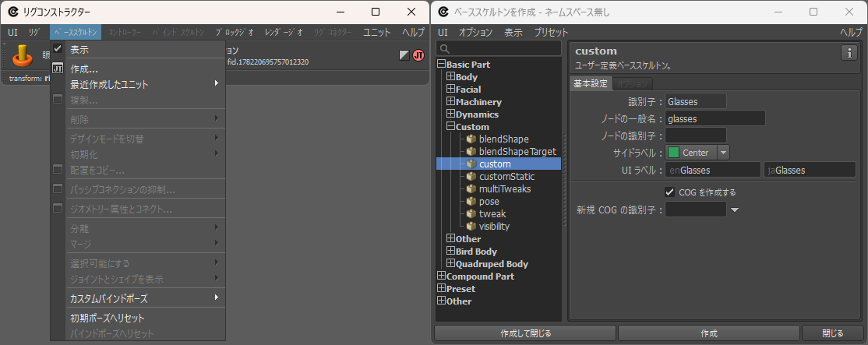Open the オプション menu in create window

click(475, 32)
